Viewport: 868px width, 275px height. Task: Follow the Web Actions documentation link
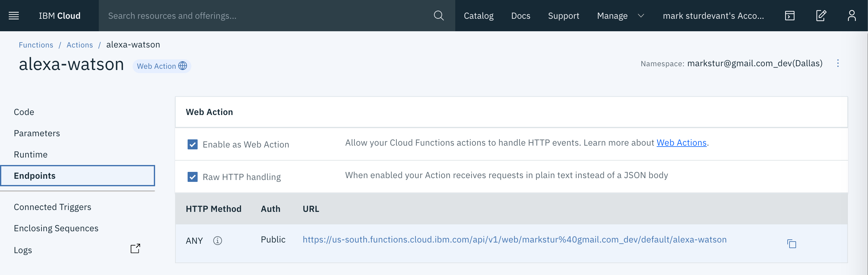681,143
